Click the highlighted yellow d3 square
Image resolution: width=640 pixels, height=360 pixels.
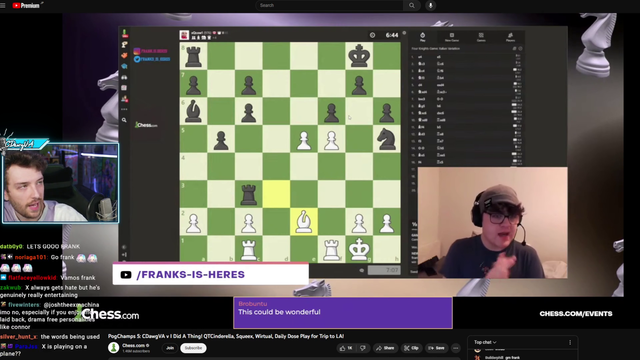pos(276,194)
